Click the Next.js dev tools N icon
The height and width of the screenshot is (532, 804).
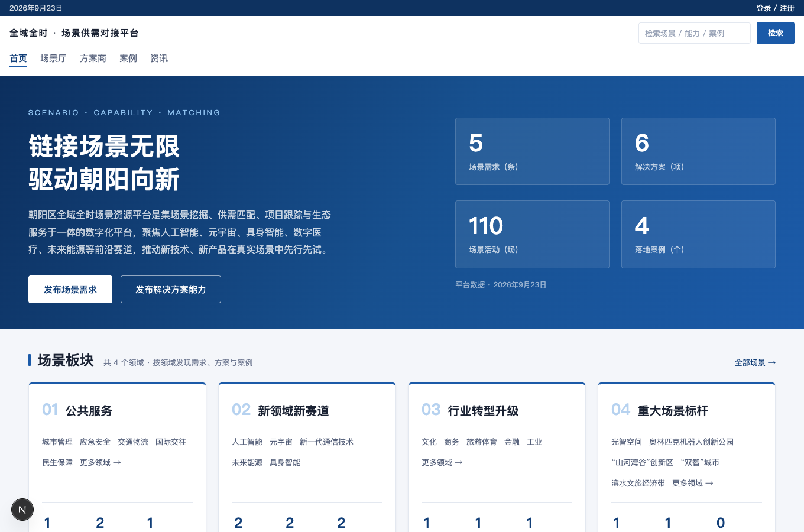click(x=22, y=510)
